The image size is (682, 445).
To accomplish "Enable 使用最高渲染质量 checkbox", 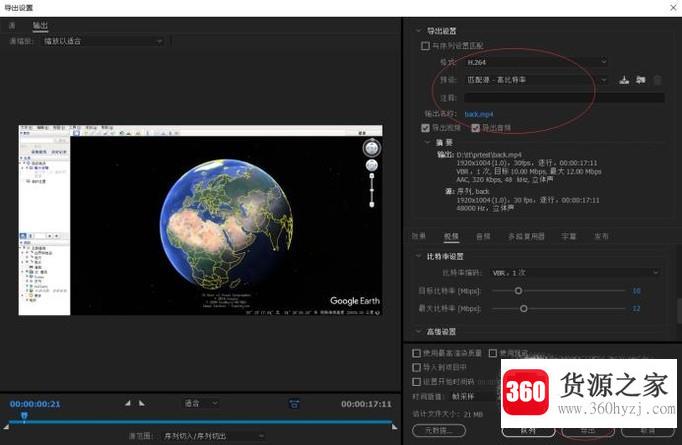I will [x=416, y=353].
